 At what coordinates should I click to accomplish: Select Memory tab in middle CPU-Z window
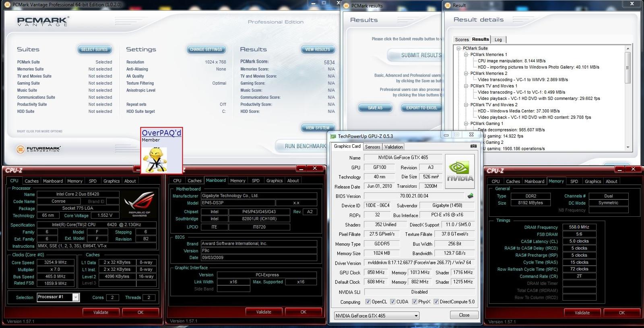point(237,181)
